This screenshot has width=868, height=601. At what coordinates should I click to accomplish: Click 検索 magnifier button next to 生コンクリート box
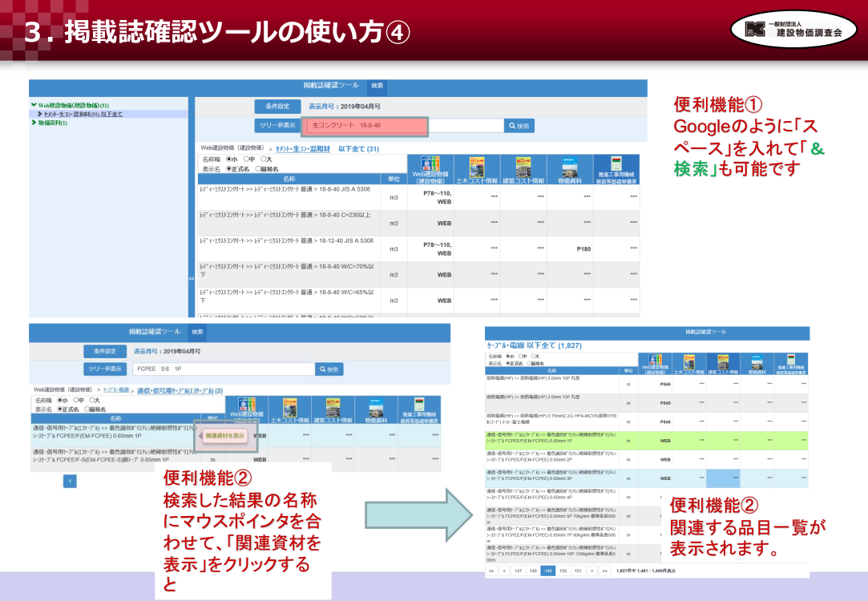click(x=519, y=126)
